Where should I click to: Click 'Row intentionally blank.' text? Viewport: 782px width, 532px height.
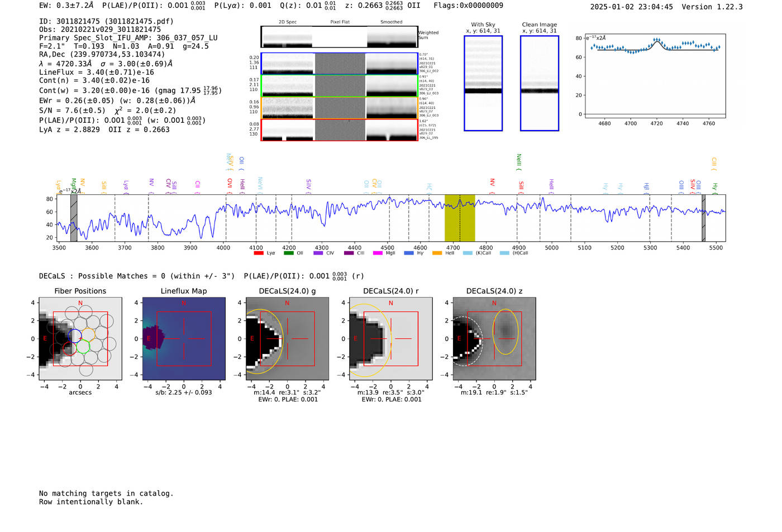click(x=91, y=502)
